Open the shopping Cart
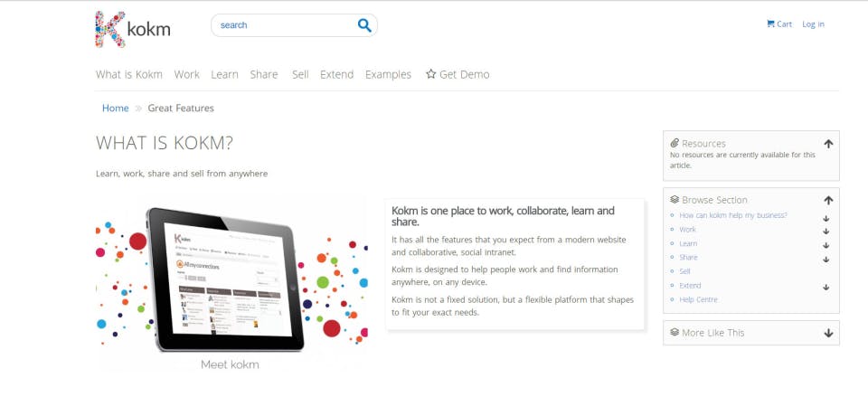The height and width of the screenshot is (397, 868). (778, 24)
